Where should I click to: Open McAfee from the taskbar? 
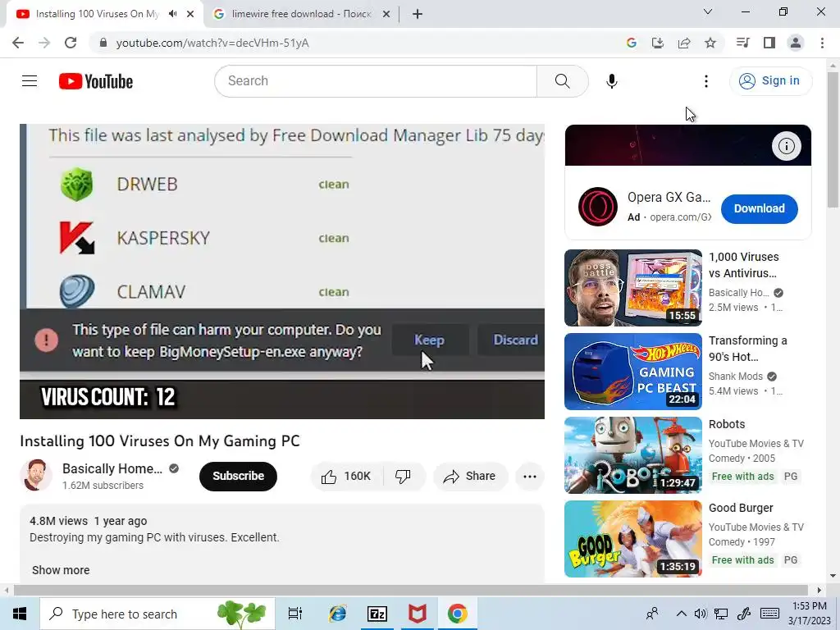pyautogui.click(x=418, y=614)
